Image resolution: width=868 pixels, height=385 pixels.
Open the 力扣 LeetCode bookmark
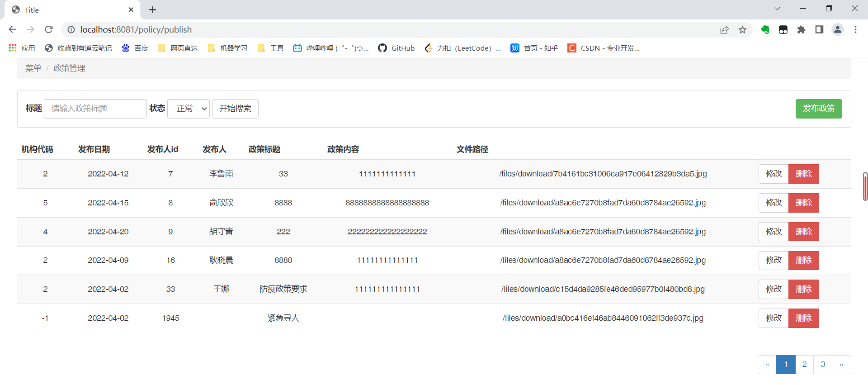462,48
